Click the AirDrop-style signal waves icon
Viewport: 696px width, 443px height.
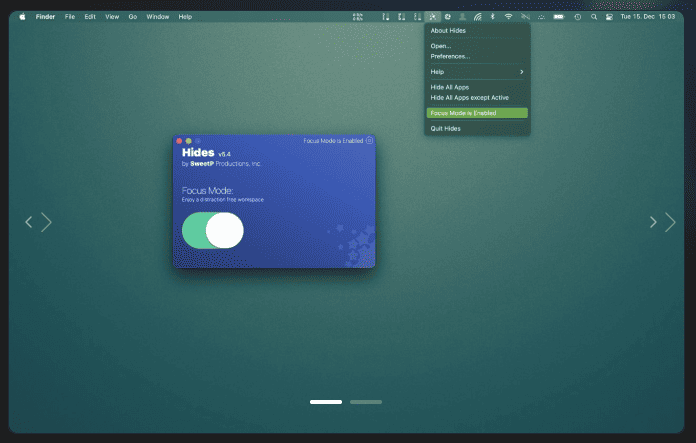(478, 17)
